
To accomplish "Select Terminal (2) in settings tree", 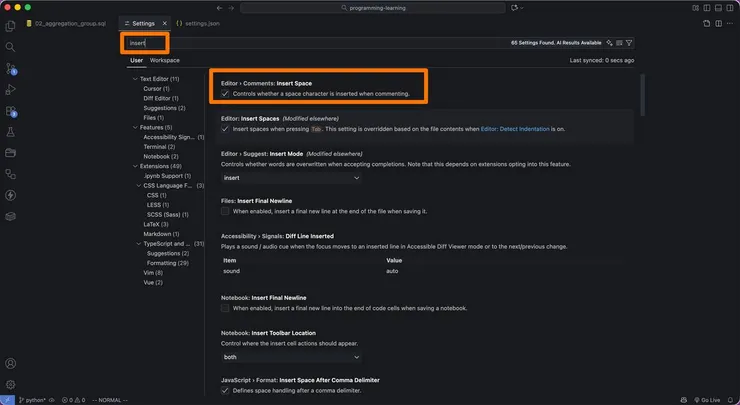I will click(x=159, y=147).
